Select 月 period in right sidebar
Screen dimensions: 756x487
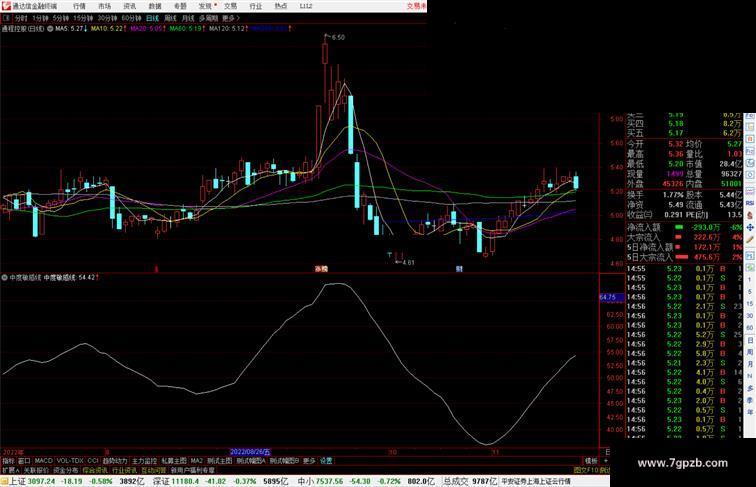pyautogui.click(x=750, y=365)
